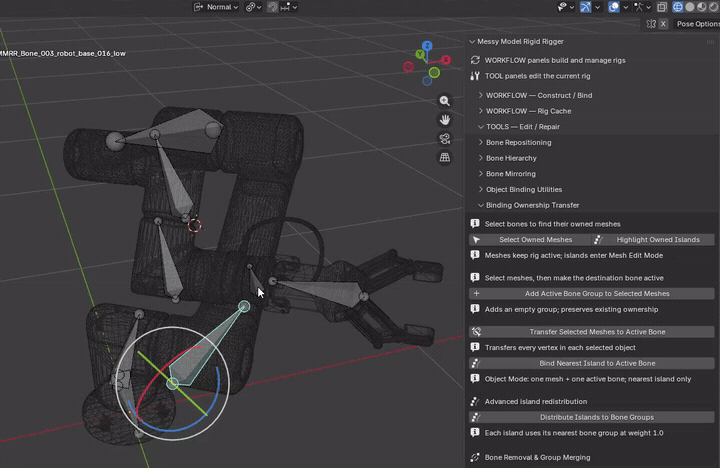Click the green Y axis gizmo ball
Image resolution: width=720 pixels, height=468 pixels.
420,54
